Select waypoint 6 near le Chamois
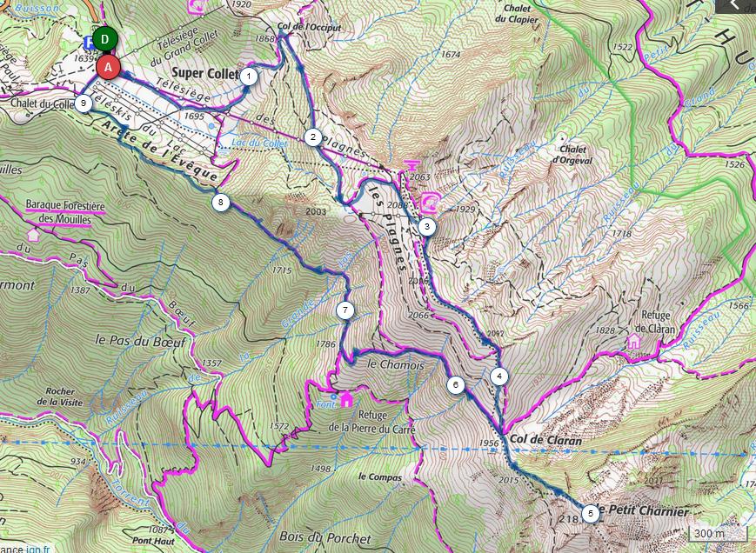This screenshot has height=553, width=756. pyautogui.click(x=456, y=385)
